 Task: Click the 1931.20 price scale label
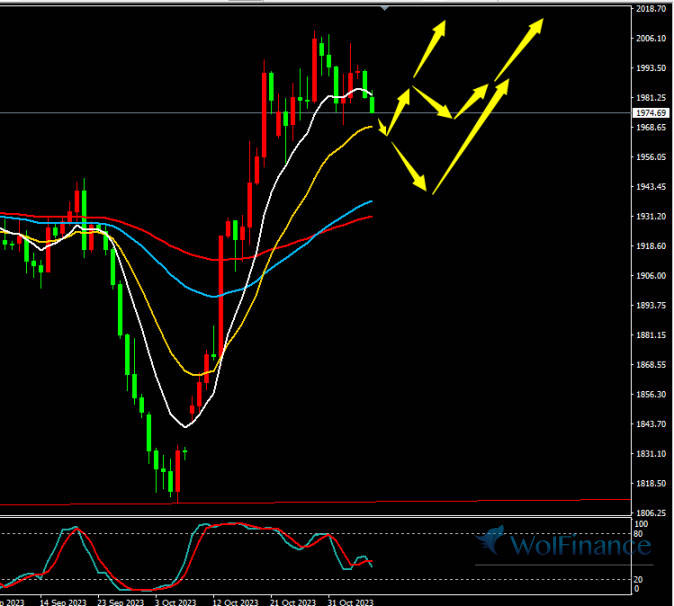pyautogui.click(x=651, y=216)
